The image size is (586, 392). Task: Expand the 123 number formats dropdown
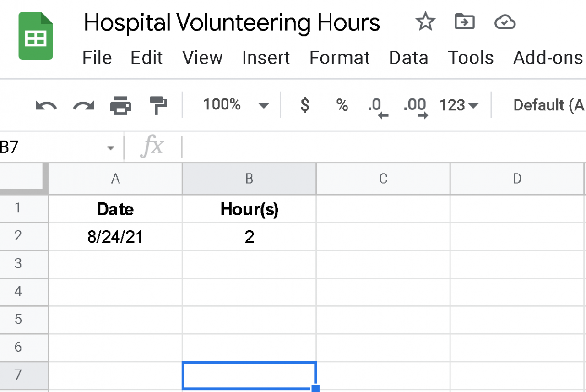coord(459,106)
